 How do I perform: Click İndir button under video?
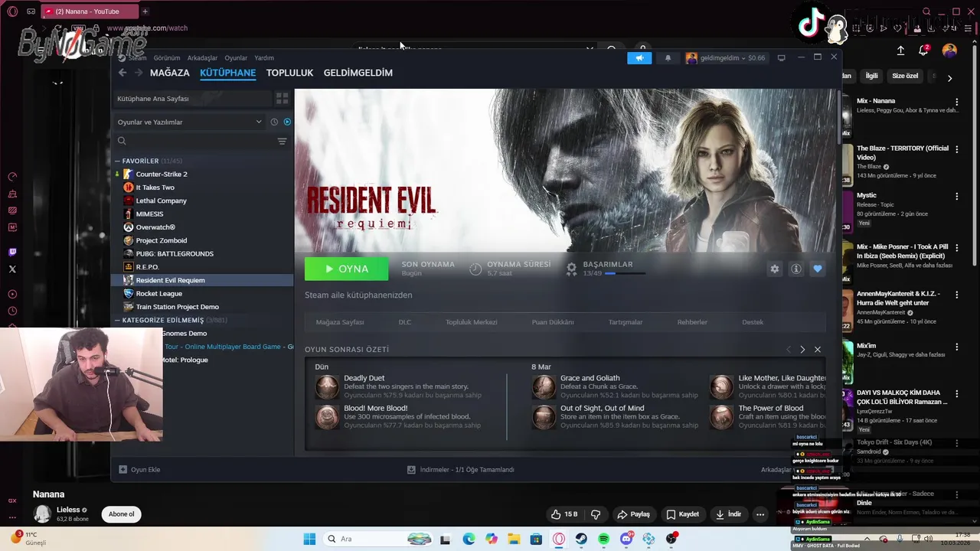click(x=729, y=514)
